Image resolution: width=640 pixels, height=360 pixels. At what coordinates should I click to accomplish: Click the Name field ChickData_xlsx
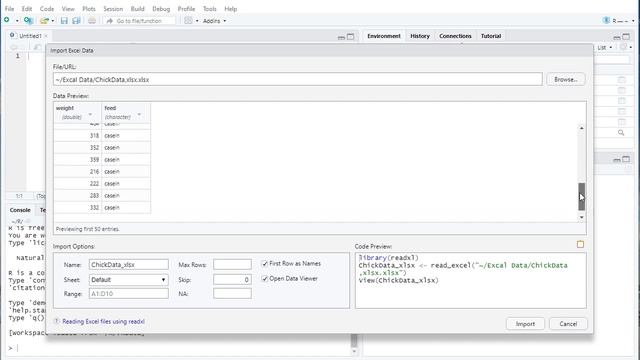click(x=129, y=264)
